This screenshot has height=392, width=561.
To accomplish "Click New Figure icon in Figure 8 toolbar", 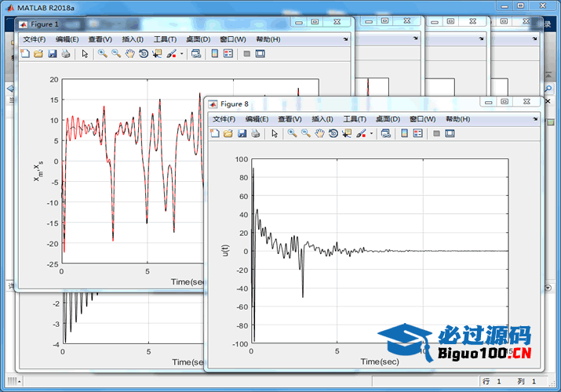I will [x=215, y=133].
